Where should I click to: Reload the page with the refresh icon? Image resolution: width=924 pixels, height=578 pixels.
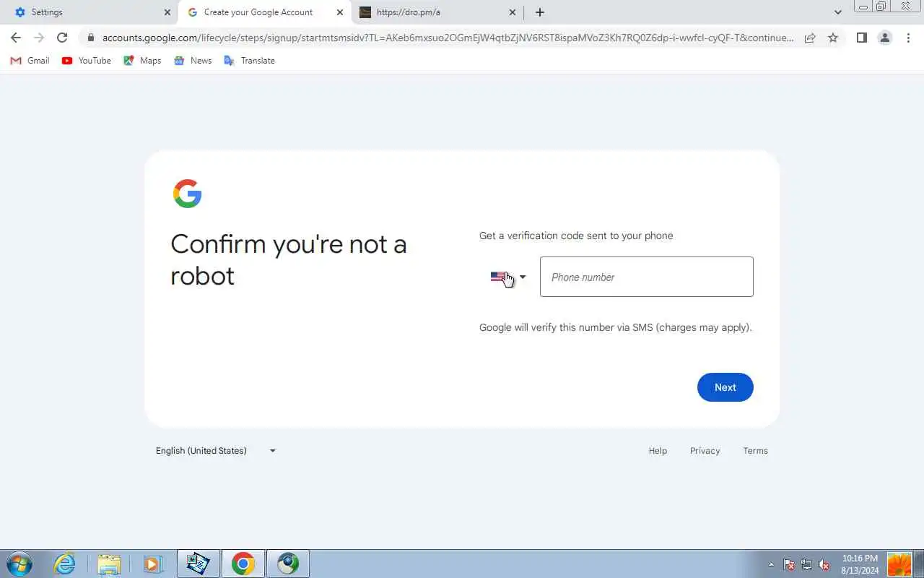pos(62,38)
